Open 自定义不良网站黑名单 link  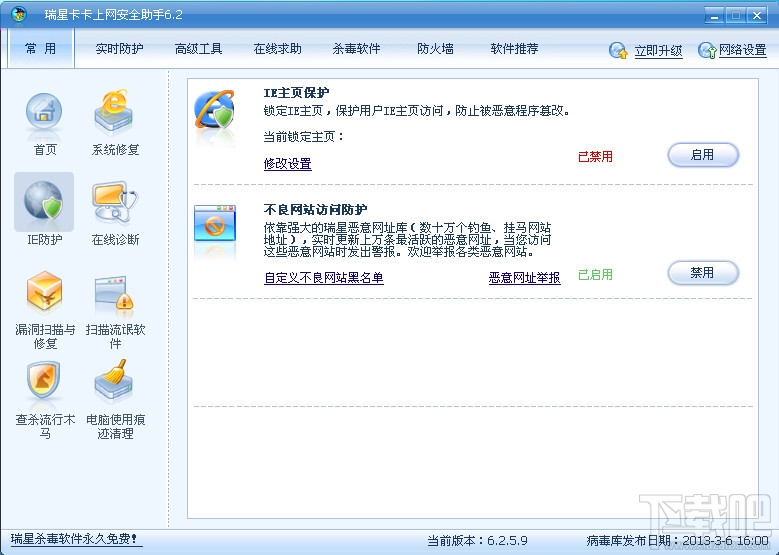pyautogui.click(x=323, y=277)
